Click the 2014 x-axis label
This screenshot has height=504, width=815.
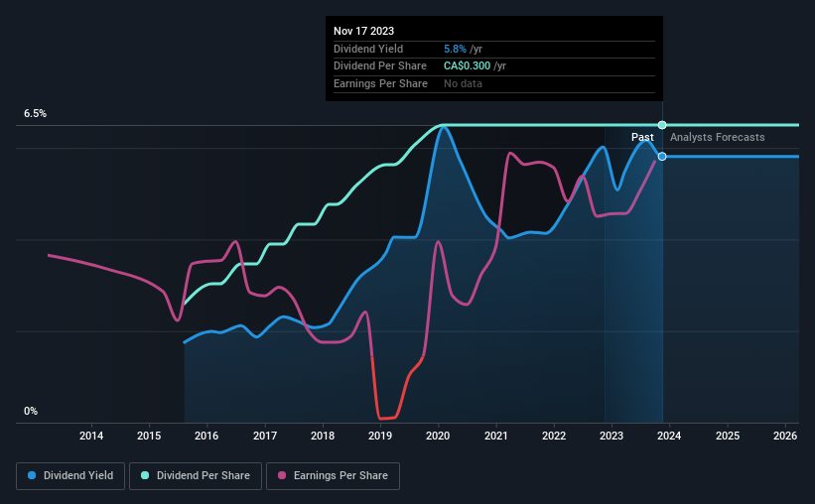click(91, 436)
